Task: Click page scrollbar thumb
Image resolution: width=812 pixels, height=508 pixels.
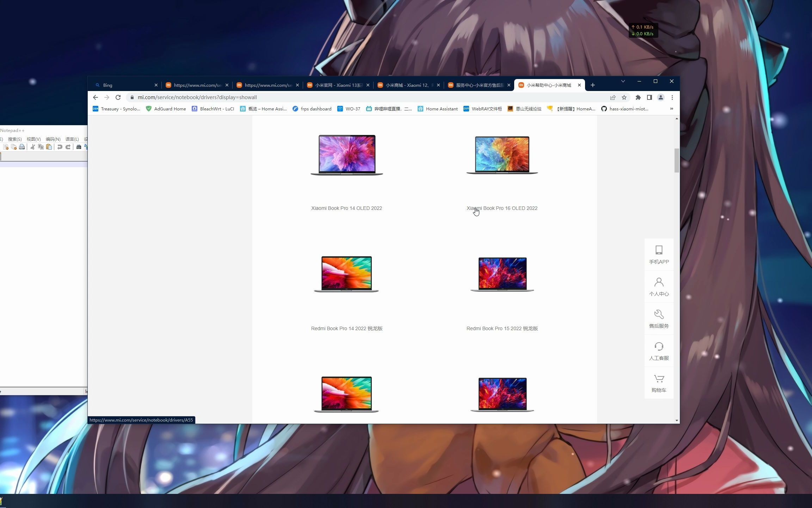Action: point(677,161)
